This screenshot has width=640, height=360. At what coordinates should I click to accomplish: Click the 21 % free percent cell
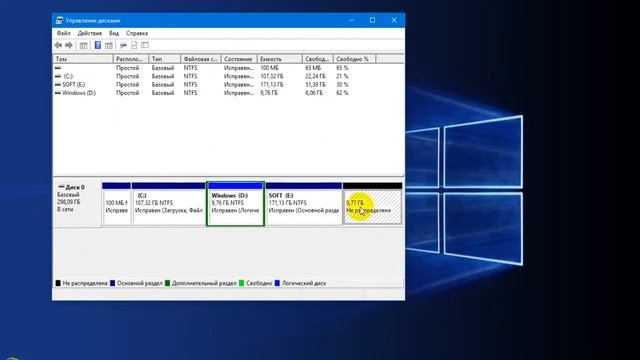[x=342, y=76]
